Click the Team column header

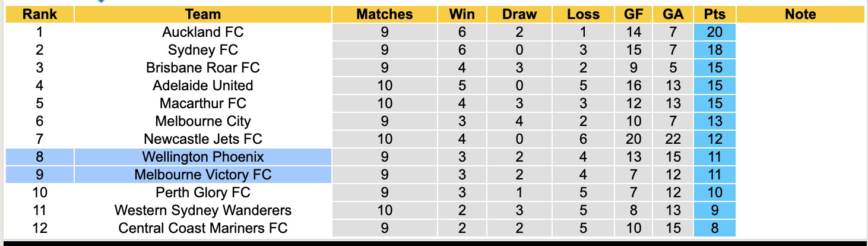click(203, 14)
